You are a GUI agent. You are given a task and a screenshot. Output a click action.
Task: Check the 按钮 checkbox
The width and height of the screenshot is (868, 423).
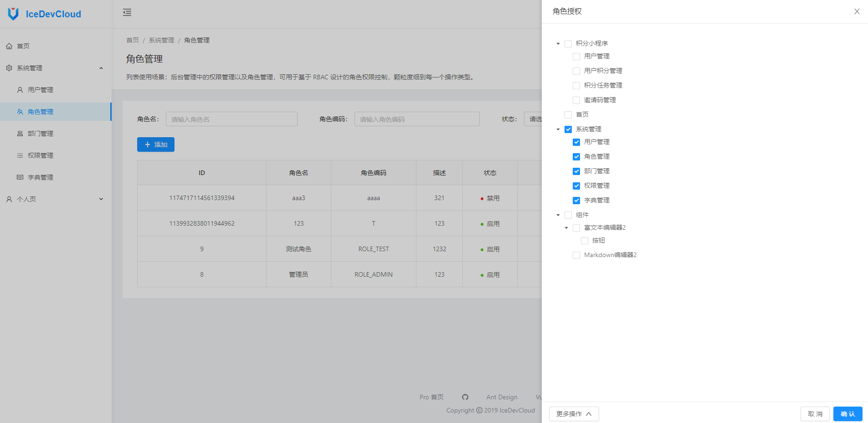tap(585, 241)
